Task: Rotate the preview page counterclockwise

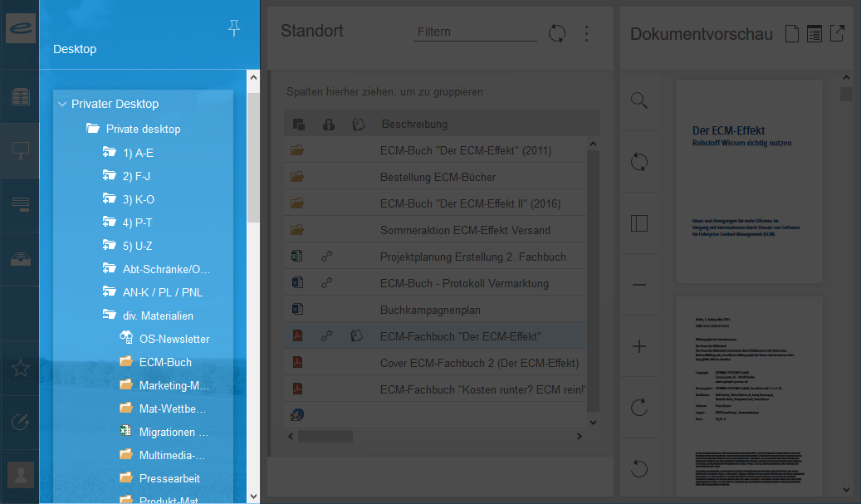Action: [x=639, y=468]
